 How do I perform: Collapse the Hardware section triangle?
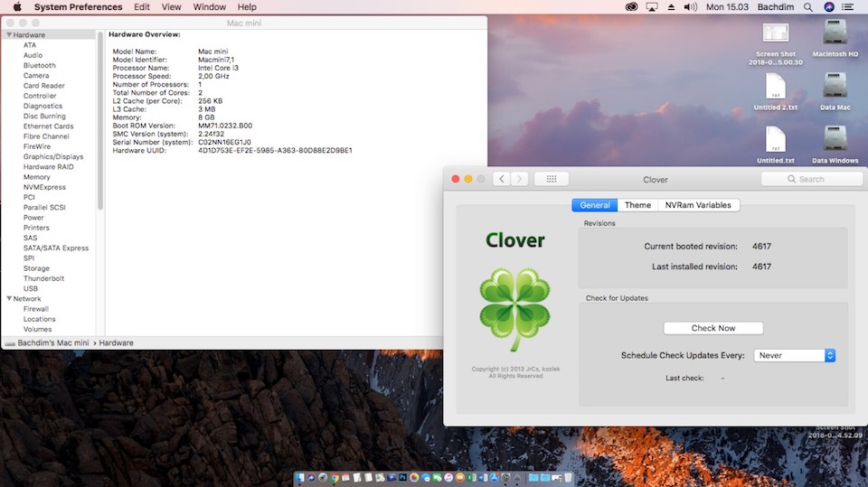pyautogui.click(x=9, y=35)
